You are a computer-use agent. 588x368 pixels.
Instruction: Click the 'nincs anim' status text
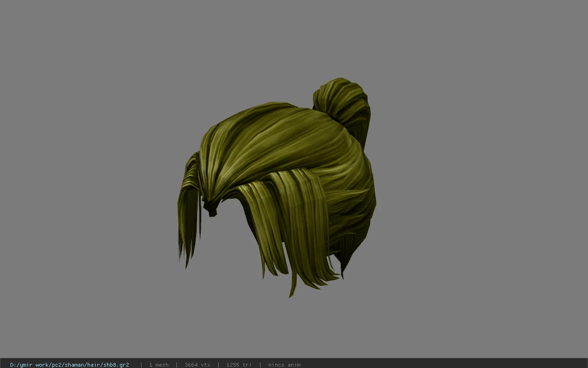pyautogui.click(x=284, y=365)
